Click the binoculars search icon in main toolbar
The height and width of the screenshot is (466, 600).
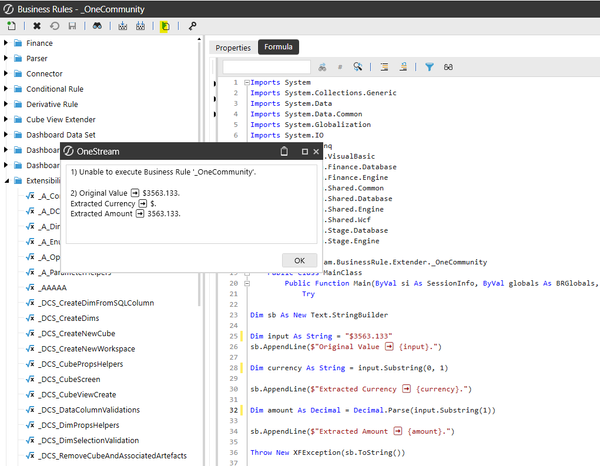click(x=98, y=26)
